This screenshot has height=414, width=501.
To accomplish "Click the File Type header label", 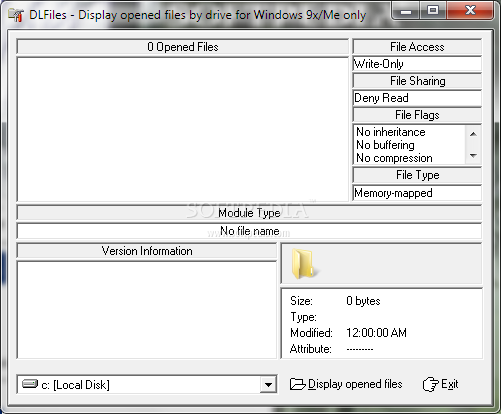I will [417, 175].
